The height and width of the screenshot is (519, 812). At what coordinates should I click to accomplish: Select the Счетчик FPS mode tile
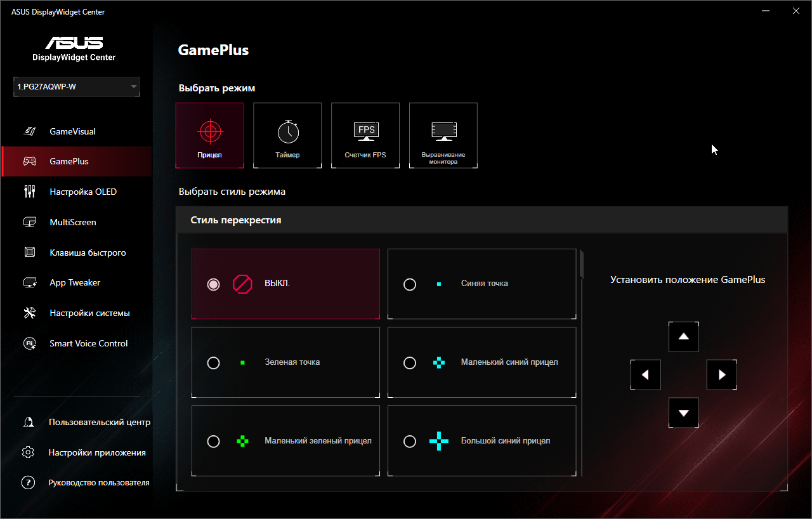365,135
